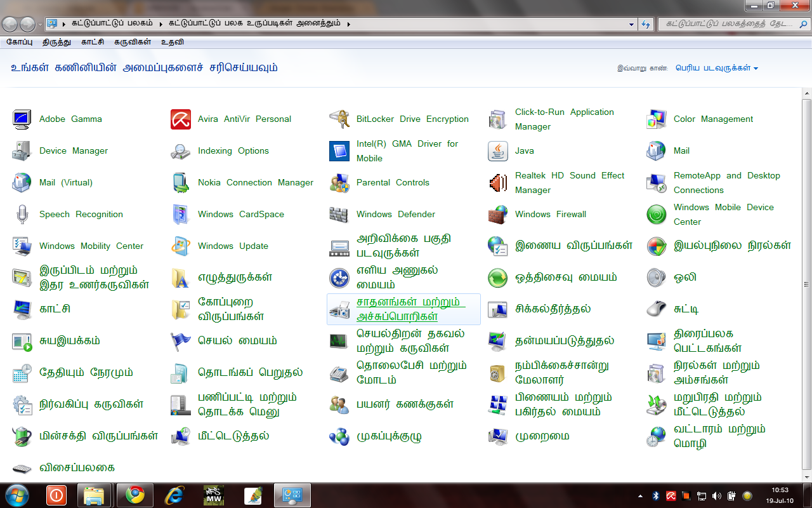Open பயனர் கணக்குகள் link
The width and height of the screenshot is (812, 508).
pos(405,404)
